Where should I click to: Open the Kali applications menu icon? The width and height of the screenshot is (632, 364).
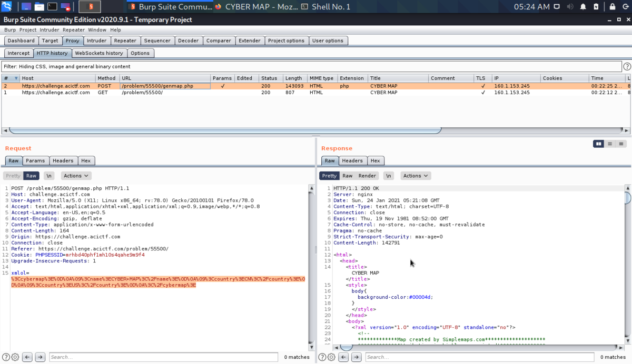pyautogui.click(x=6, y=6)
